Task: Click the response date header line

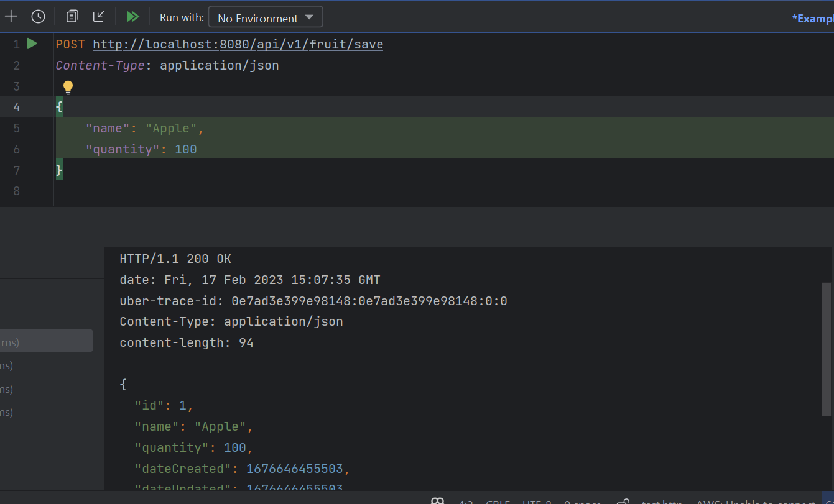Action: (x=249, y=280)
